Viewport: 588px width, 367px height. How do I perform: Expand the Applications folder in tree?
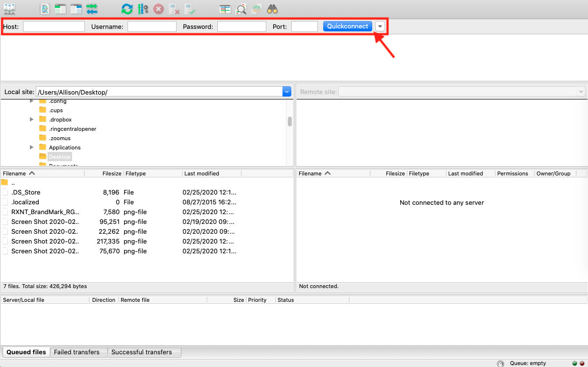pos(32,147)
